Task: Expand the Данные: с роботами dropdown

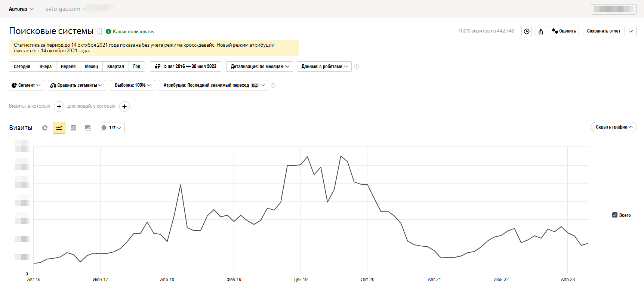Action: click(x=324, y=67)
